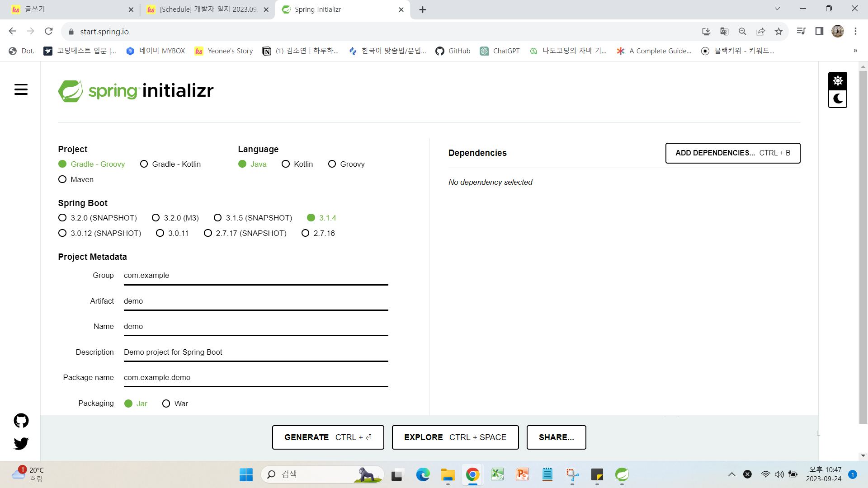Viewport: 868px width, 488px height.
Task: Open File Explorer from the taskbar
Action: 448,474
